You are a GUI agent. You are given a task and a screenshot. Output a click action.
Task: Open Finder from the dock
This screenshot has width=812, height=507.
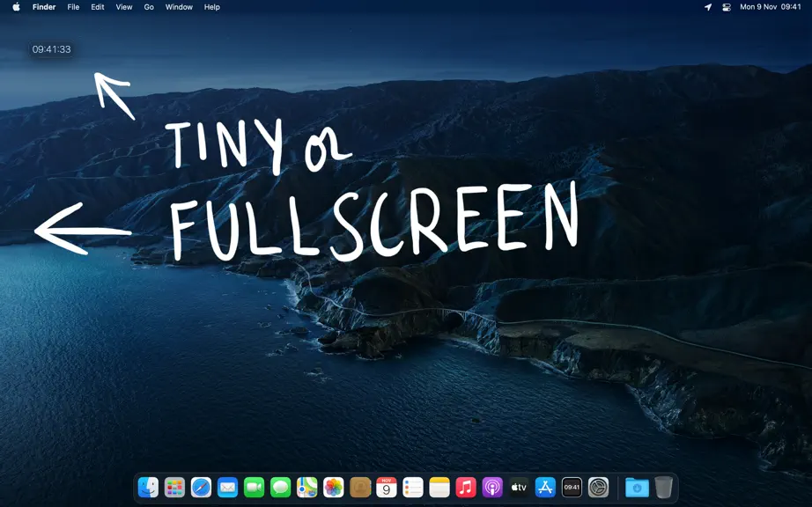click(x=148, y=488)
